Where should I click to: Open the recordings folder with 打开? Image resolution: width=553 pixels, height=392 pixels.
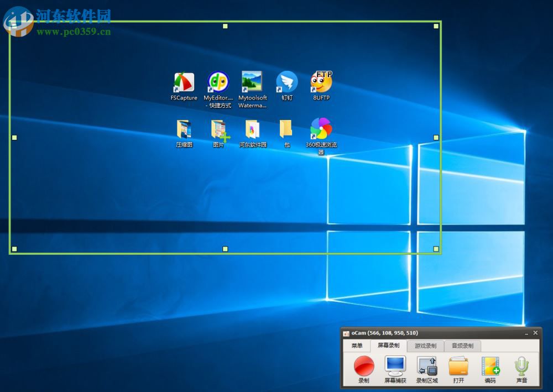(x=458, y=369)
